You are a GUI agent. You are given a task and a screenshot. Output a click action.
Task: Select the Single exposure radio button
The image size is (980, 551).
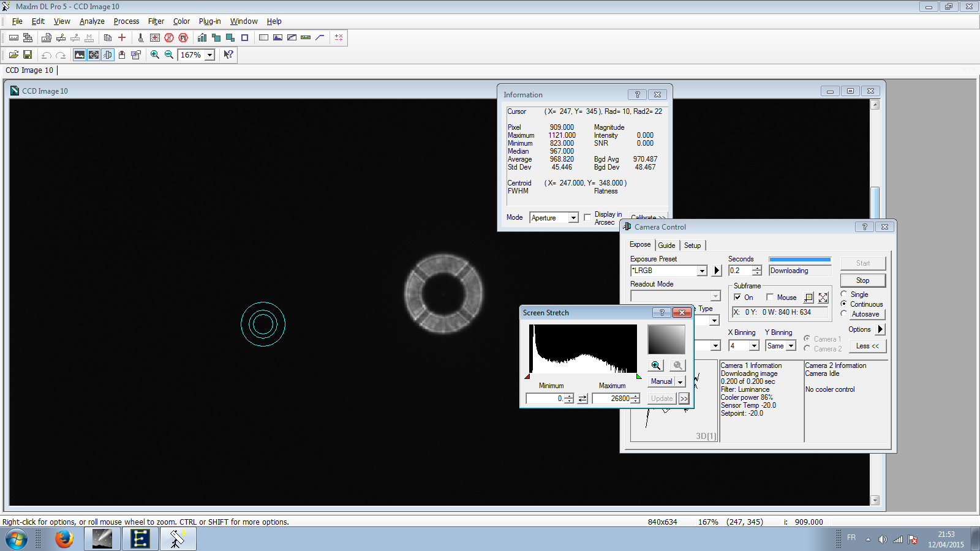coord(844,294)
